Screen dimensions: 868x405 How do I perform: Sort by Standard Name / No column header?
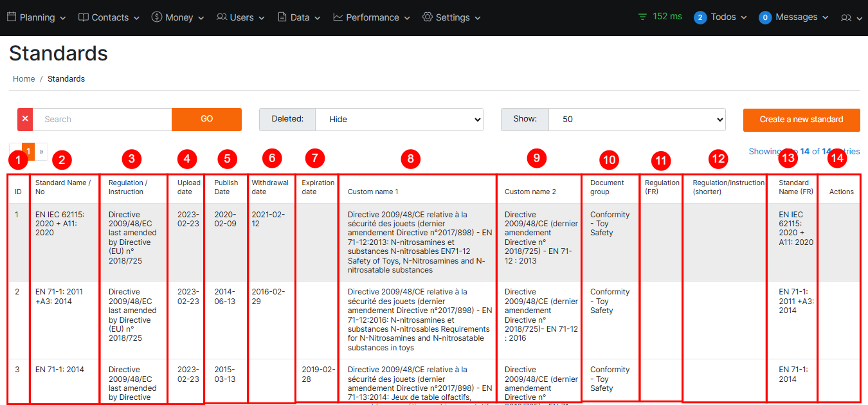(x=63, y=187)
